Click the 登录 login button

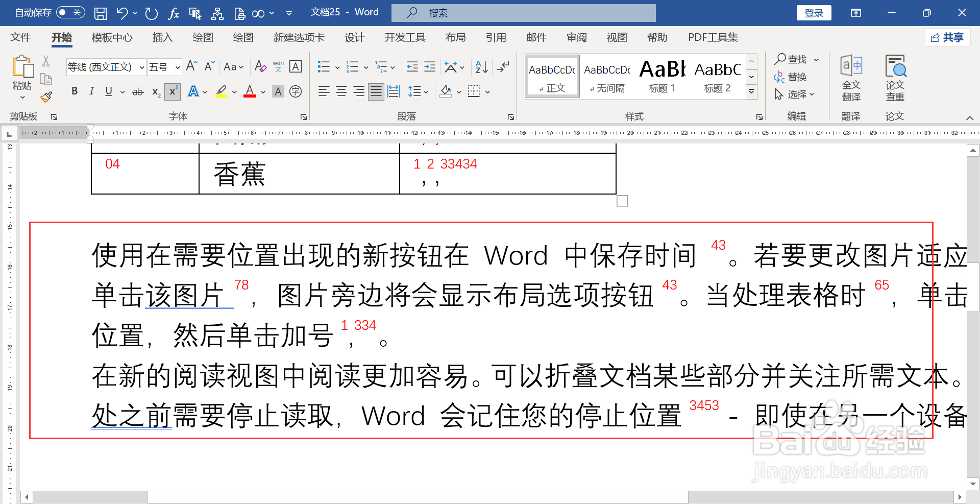(814, 13)
